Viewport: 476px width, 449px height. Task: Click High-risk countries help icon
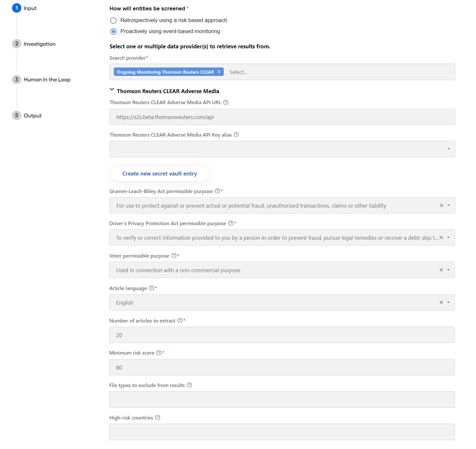tap(158, 418)
